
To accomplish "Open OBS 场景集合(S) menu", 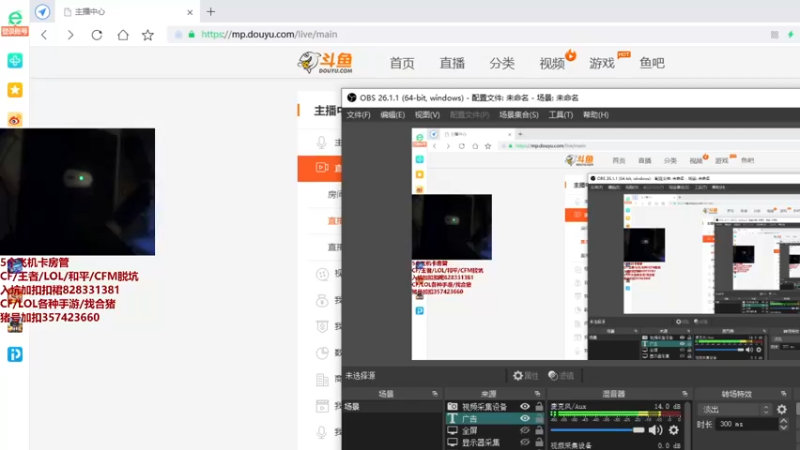I will coord(518,115).
